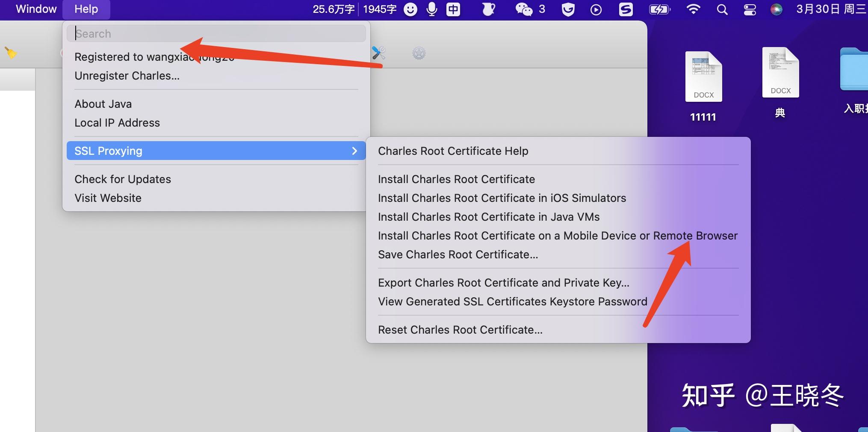Select Save Charles Root Certificate…
The height and width of the screenshot is (432, 868).
458,254
